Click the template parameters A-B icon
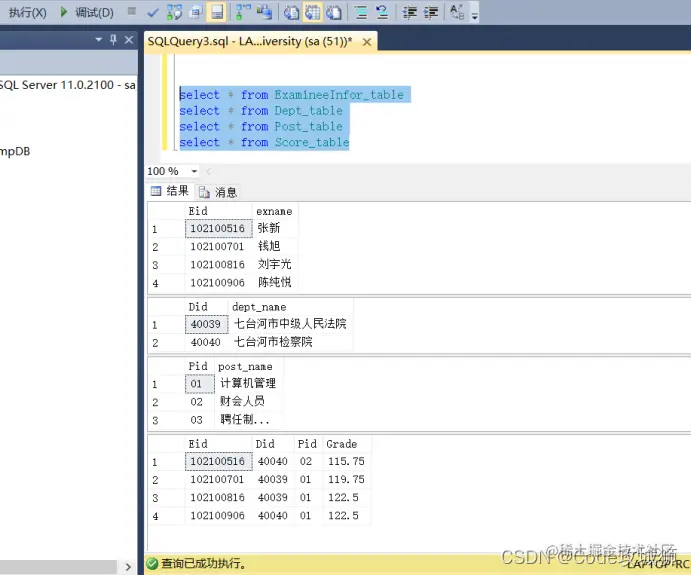The width and height of the screenshot is (692, 576). click(457, 12)
